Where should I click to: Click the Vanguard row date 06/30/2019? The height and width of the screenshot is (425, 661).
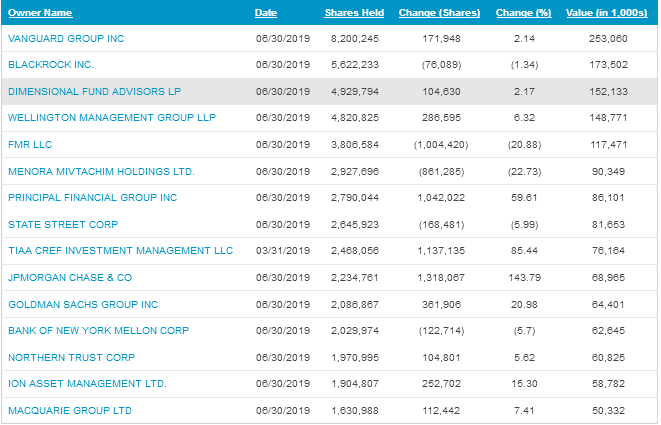pos(283,39)
